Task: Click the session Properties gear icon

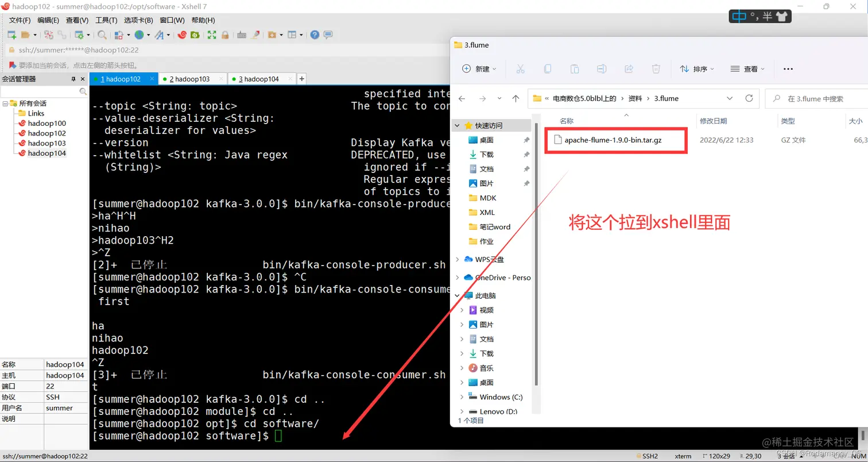Action: coord(79,34)
